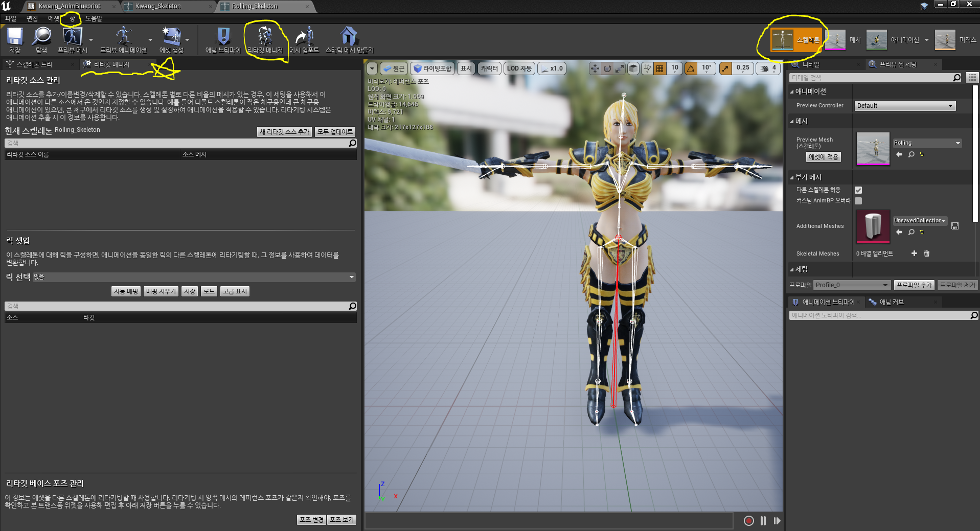
Task: Open the 프리뷰 애니메이션 toolbar icon
Action: [x=123, y=36]
